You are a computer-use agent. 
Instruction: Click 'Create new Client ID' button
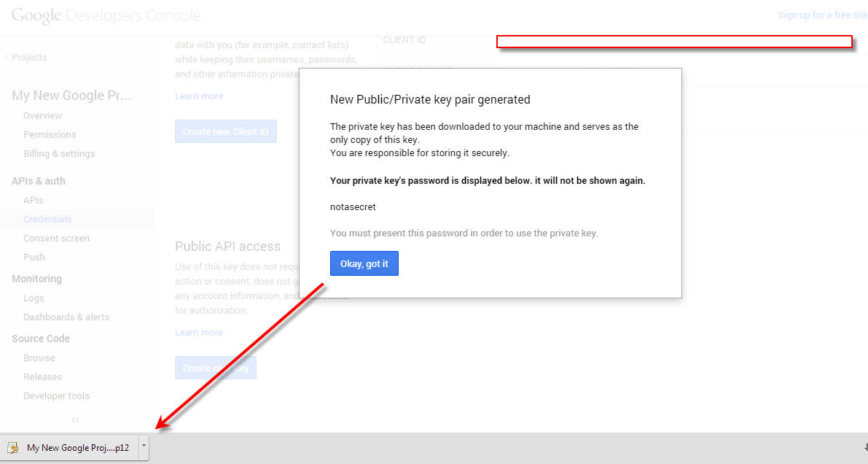click(226, 131)
